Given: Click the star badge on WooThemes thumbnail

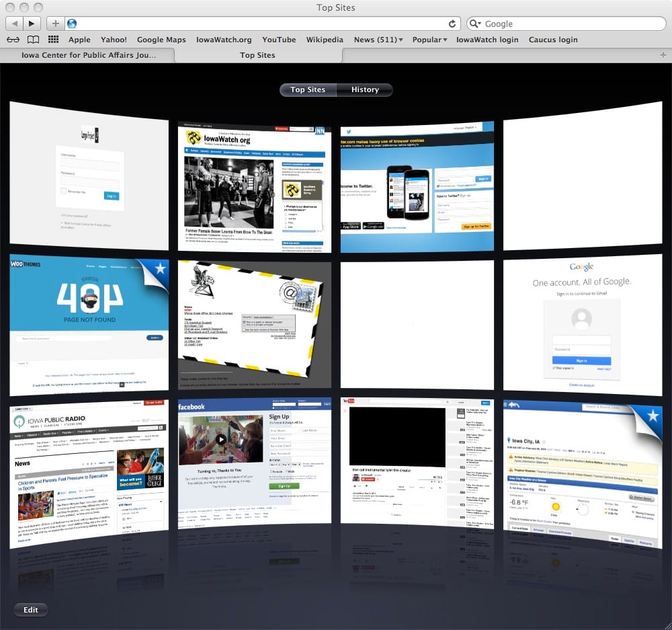Looking at the screenshot, I should pos(160,268).
